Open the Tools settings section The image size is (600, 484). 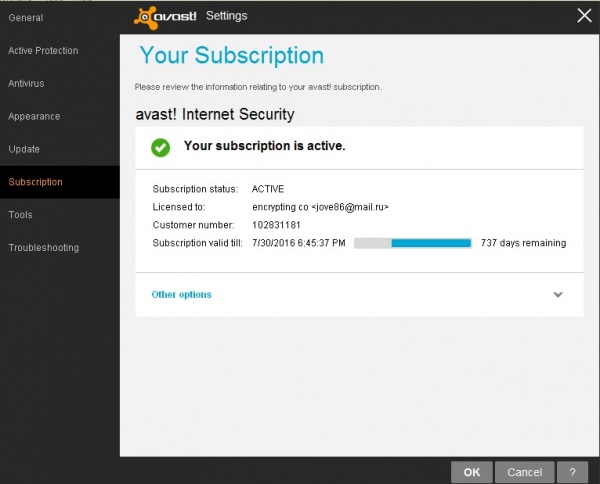click(x=21, y=215)
